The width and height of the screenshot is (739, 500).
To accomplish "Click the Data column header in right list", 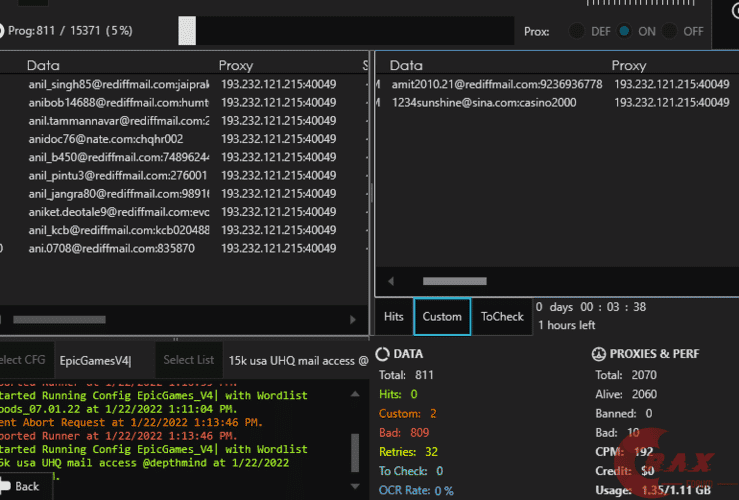I will pyautogui.click(x=406, y=66).
